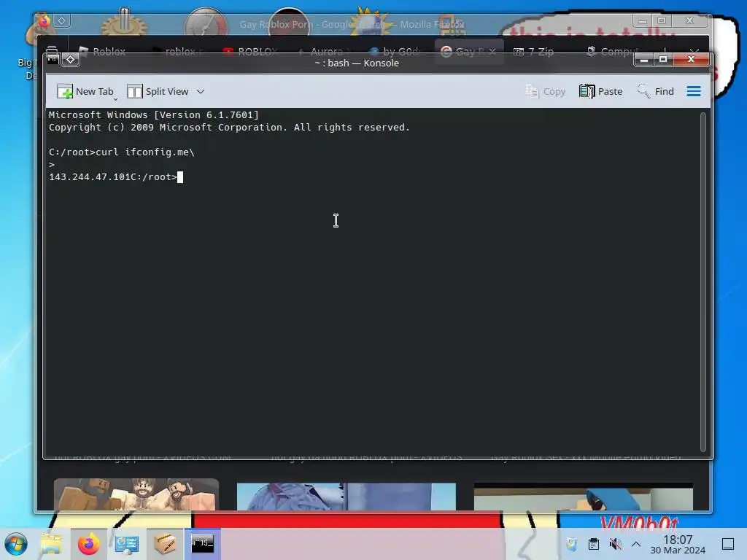The width and height of the screenshot is (747, 560).
Task: Open the computer settings taskbar icon
Action: point(127,544)
